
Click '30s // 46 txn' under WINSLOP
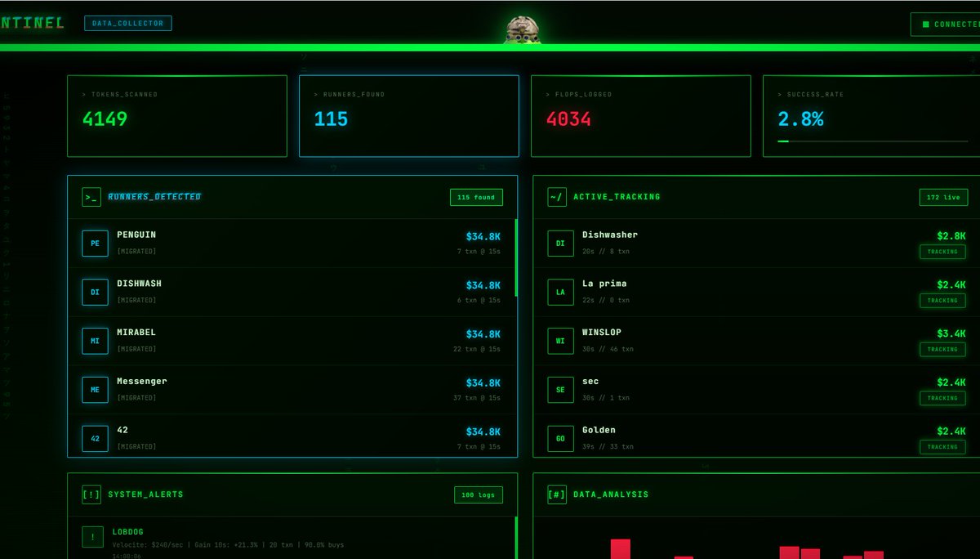608,349
